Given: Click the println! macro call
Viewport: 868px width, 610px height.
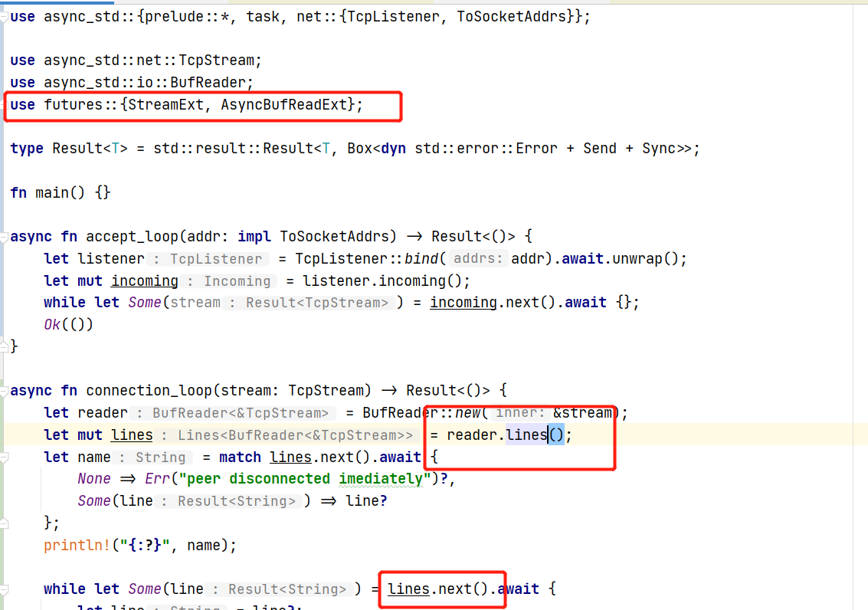Looking at the screenshot, I should pyautogui.click(x=74, y=544).
